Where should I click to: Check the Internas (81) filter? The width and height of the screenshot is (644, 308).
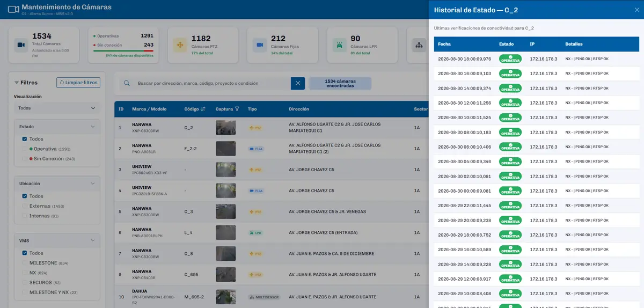point(25,216)
